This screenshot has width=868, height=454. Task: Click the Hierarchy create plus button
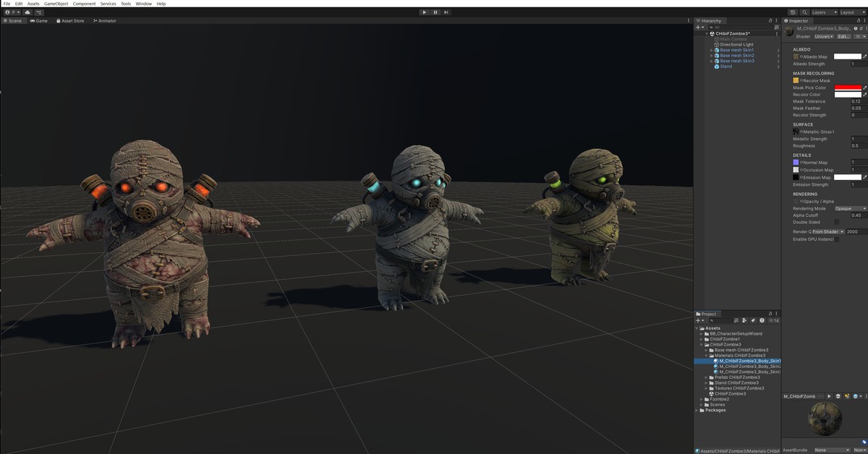pos(699,27)
